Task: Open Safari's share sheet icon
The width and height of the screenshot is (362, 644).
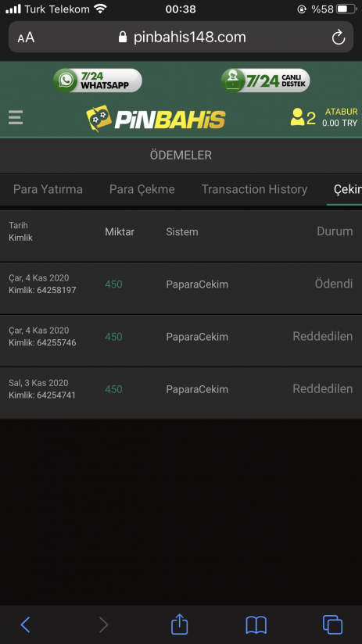Action: tap(180, 624)
